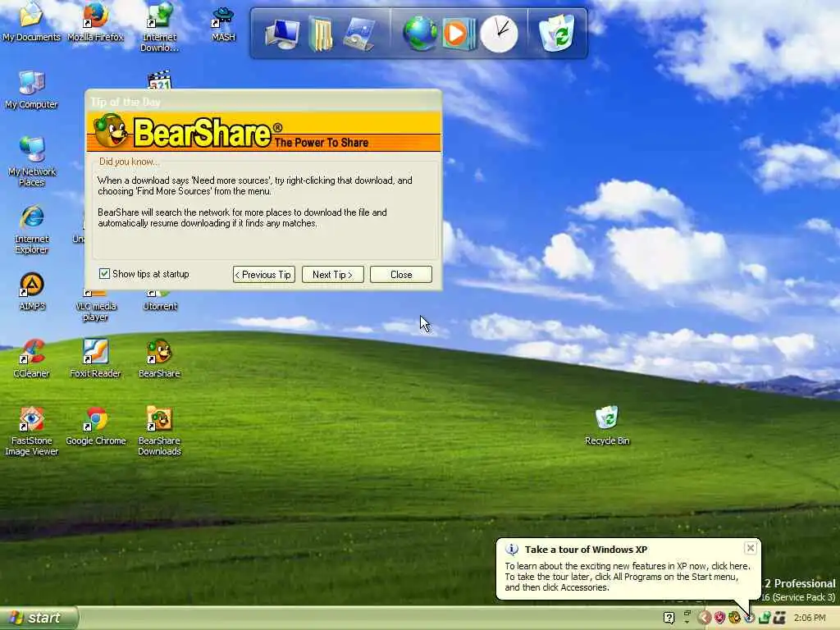Viewport: 840px width, 630px height.
Task: Click the 'Did you know...' heading
Action: click(129, 162)
